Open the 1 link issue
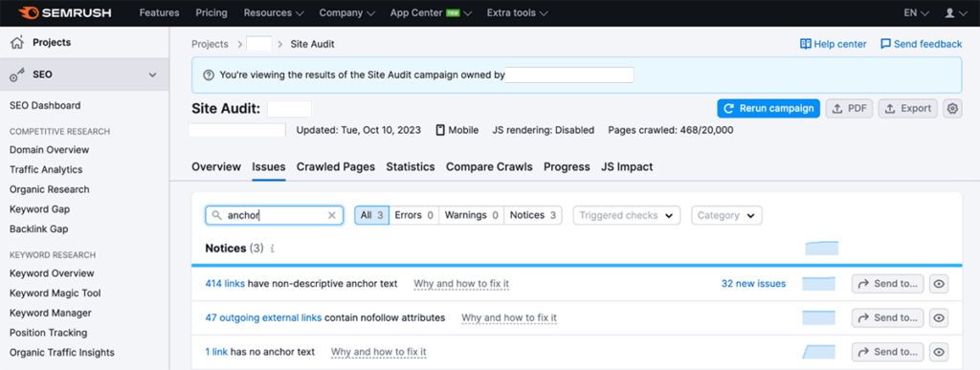980x370 pixels. (216, 352)
